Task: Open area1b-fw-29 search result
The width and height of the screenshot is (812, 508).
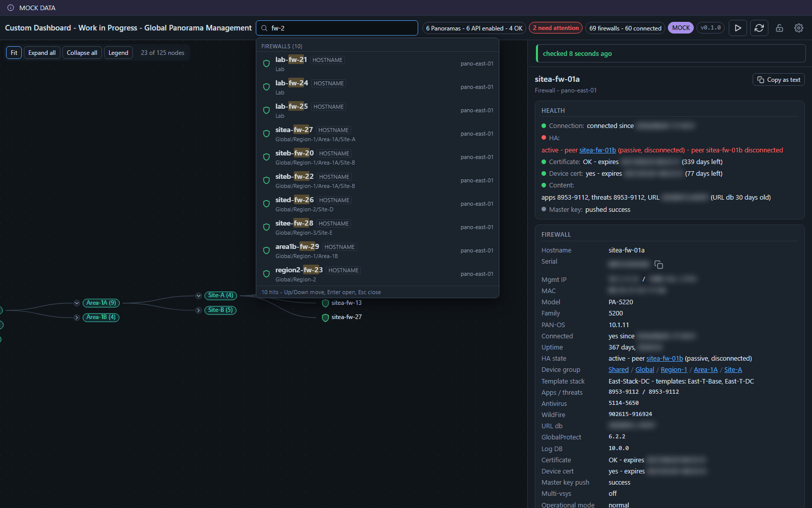Action: (x=378, y=251)
